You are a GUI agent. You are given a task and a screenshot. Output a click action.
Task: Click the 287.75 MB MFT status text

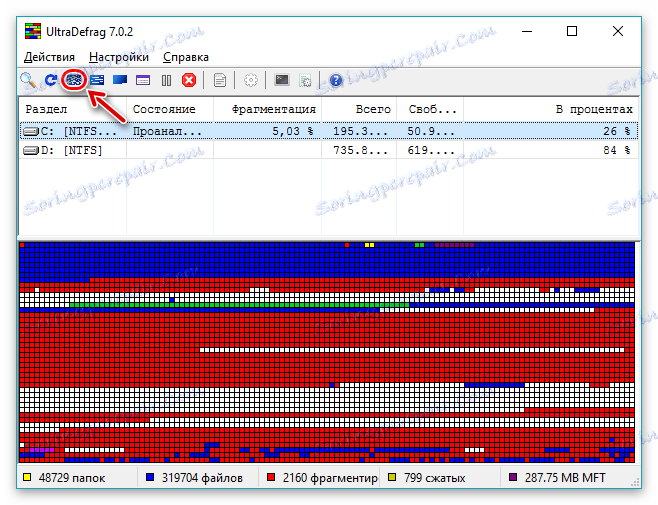pos(565,478)
